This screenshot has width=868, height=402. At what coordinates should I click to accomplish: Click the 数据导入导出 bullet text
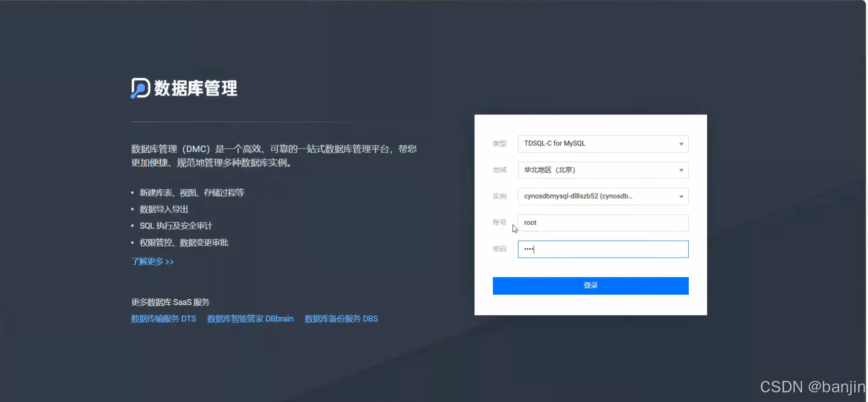coord(164,209)
